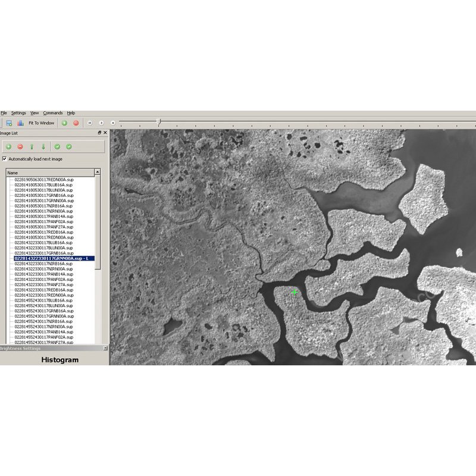476x476 pixels.
Task: Move image up with green up arrow
Action: (32, 146)
